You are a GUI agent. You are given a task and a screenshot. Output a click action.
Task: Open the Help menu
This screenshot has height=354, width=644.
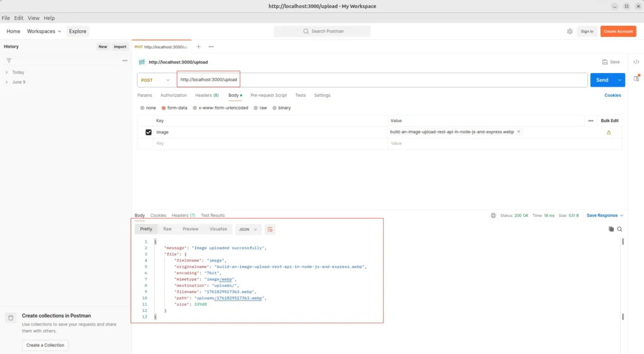tap(49, 18)
